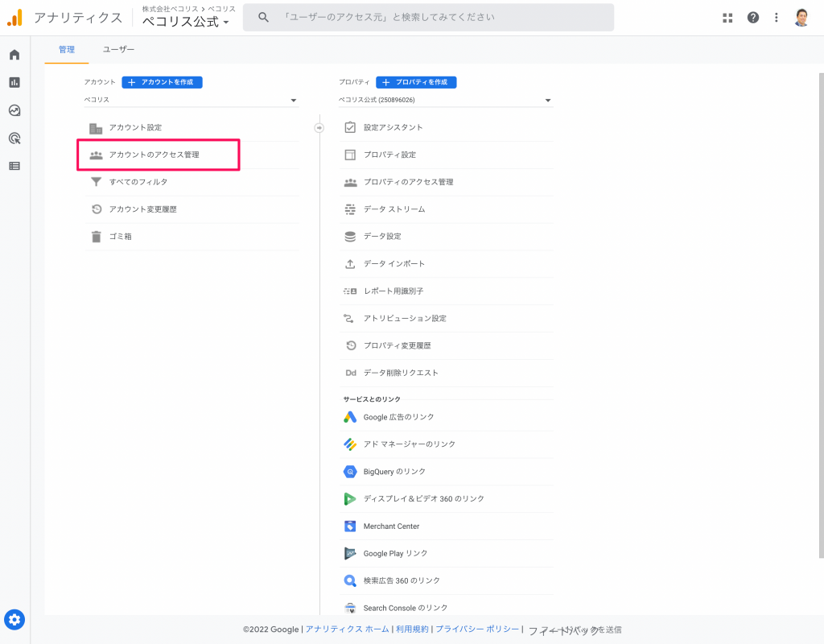Open the three-dot more options menu
This screenshot has width=824, height=644.
pyautogui.click(x=777, y=18)
